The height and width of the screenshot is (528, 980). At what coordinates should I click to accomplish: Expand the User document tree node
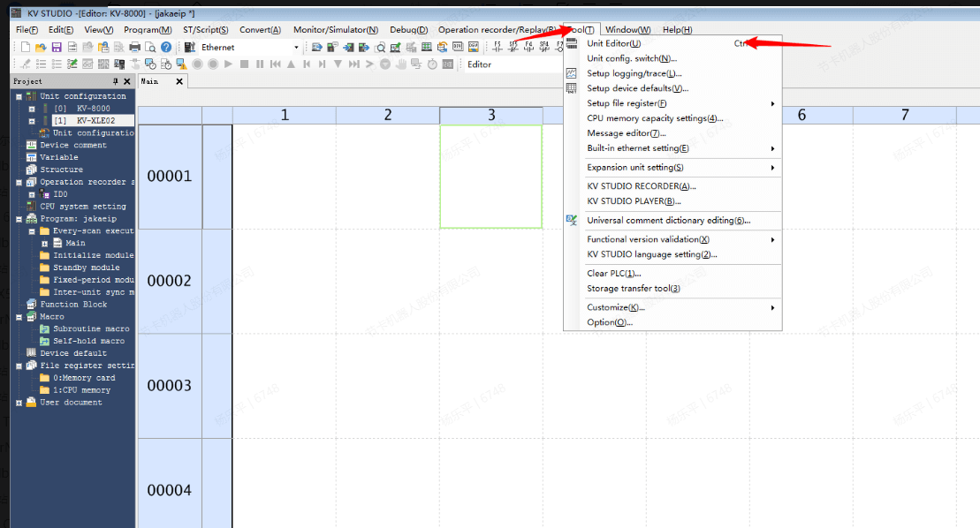[x=19, y=403]
